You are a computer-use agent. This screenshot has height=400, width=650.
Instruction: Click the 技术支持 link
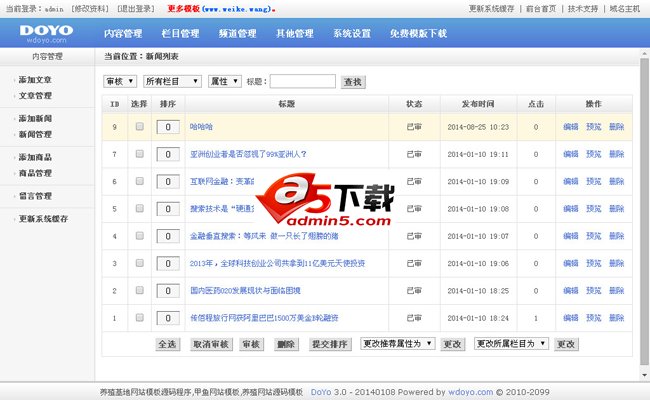(583, 9)
